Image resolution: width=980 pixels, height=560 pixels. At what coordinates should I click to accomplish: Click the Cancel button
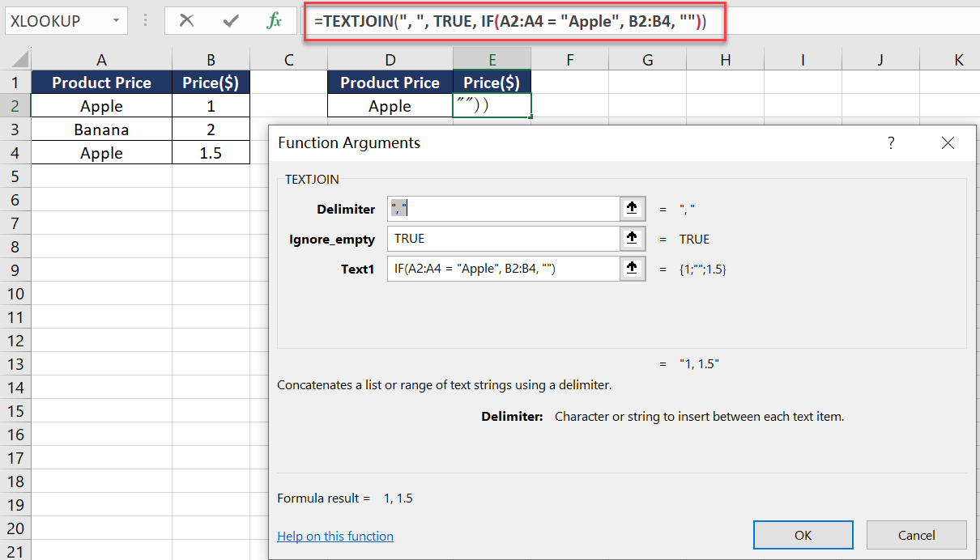tap(916, 535)
